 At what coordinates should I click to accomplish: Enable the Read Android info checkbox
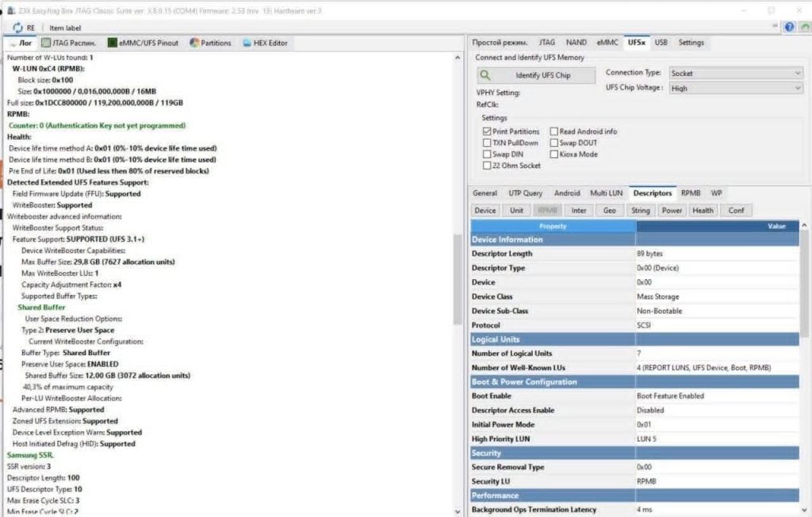[x=553, y=132]
